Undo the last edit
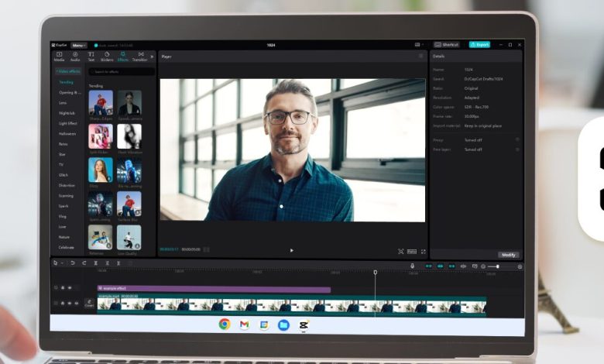This screenshot has width=604, height=364. pyautogui.click(x=73, y=263)
